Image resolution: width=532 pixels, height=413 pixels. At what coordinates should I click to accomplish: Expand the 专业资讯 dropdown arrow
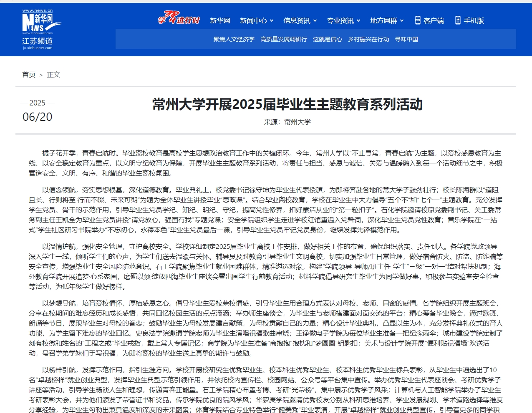pyautogui.click(x=358, y=21)
